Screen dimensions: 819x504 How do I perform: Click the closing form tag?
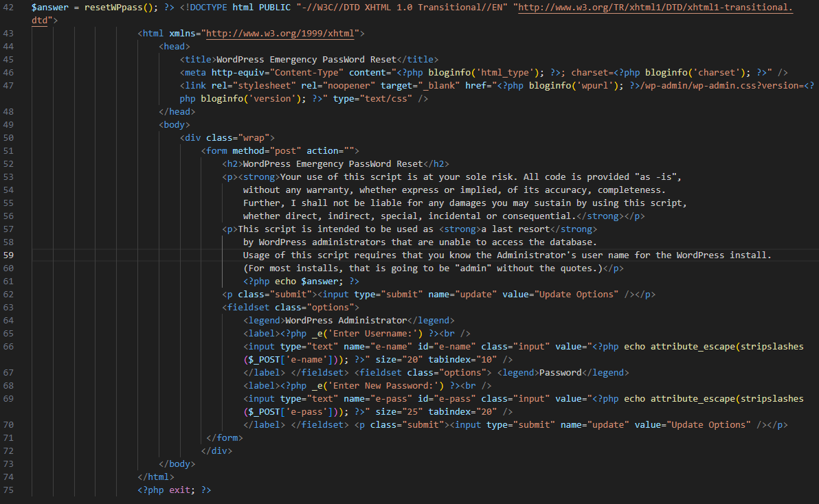click(225, 438)
